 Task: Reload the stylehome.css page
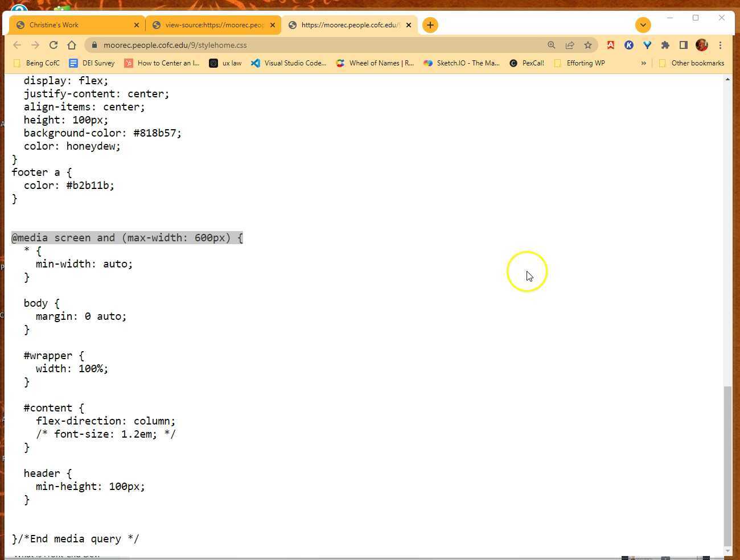54,45
